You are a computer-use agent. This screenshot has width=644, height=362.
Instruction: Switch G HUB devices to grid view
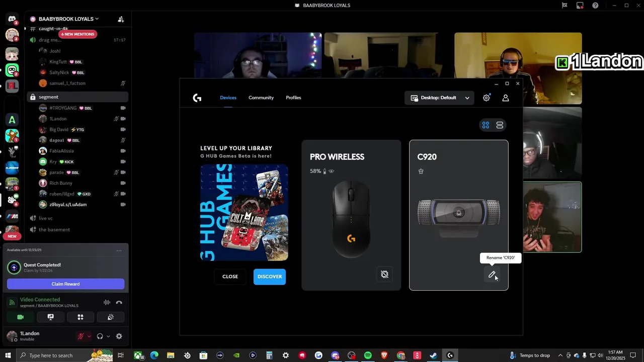[486, 125]
